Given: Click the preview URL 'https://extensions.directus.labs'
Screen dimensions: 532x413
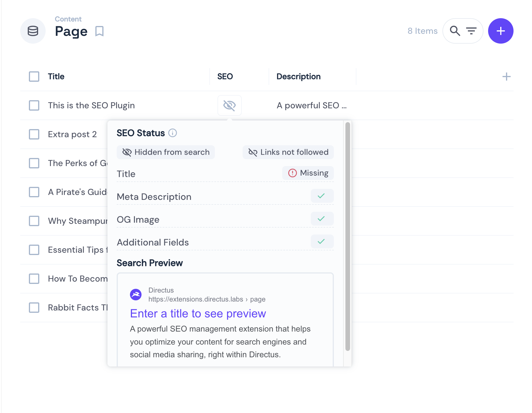Looking at the screenshot, I should tap(196, 299).
